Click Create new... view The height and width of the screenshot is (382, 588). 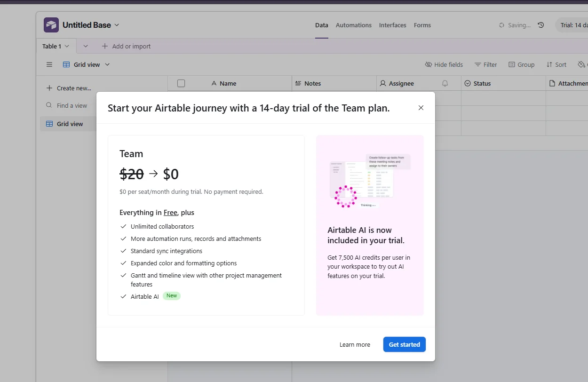click(69, 88)
